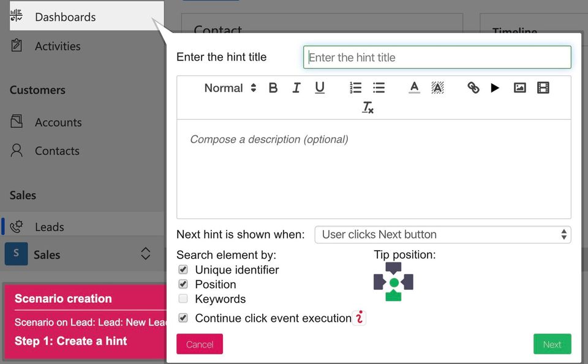
Task: Uncheck the Position checkbox
Action: [183, 284]
